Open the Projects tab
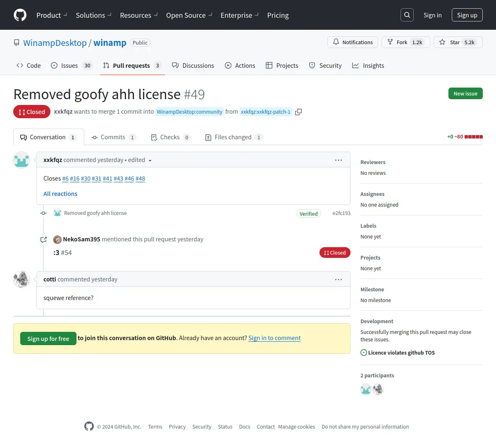This screenshot has width=496, height=448. coord(282,65)
